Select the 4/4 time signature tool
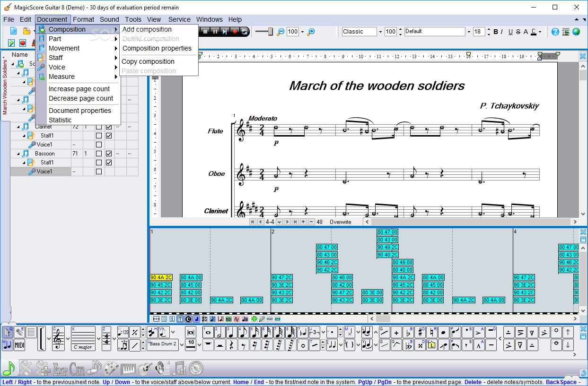 coord(106,338)
